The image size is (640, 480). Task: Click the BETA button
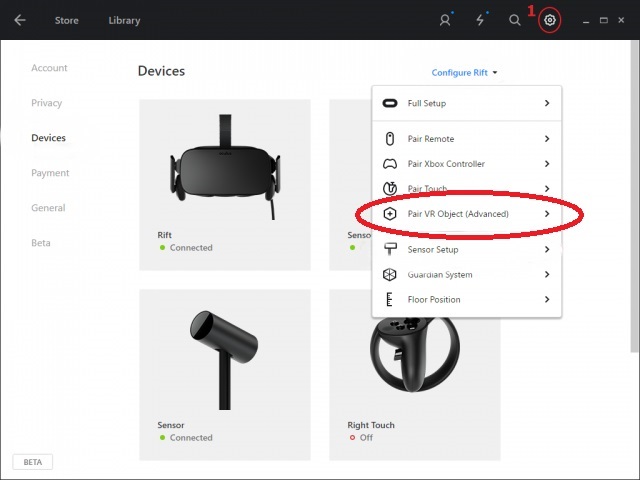(33, 462)
